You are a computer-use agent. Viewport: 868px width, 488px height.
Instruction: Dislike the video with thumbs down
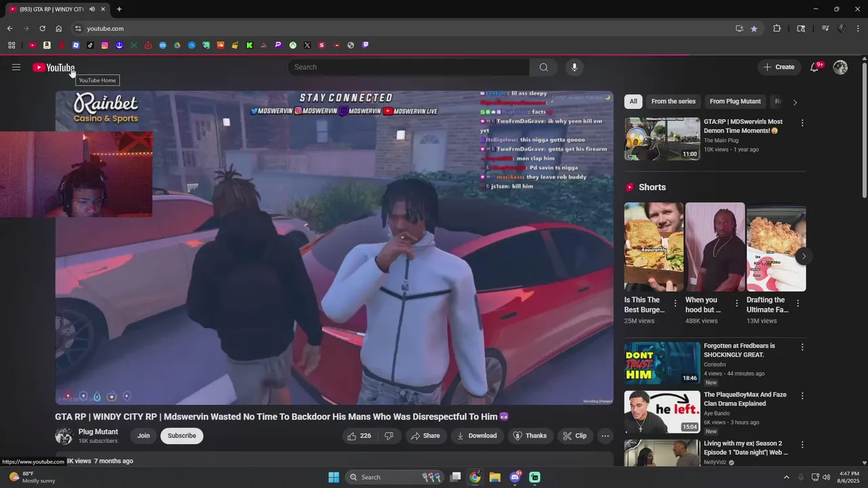389,436
